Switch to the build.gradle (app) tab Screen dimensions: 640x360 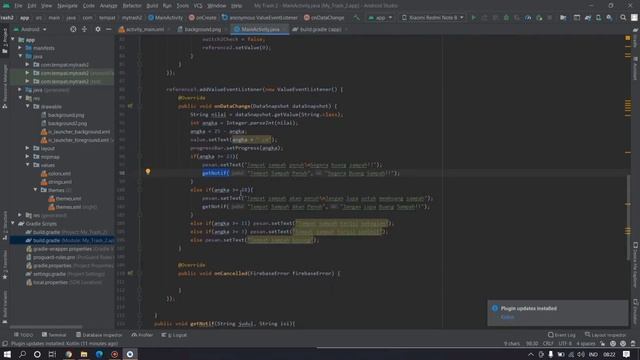tap(317, 29)
